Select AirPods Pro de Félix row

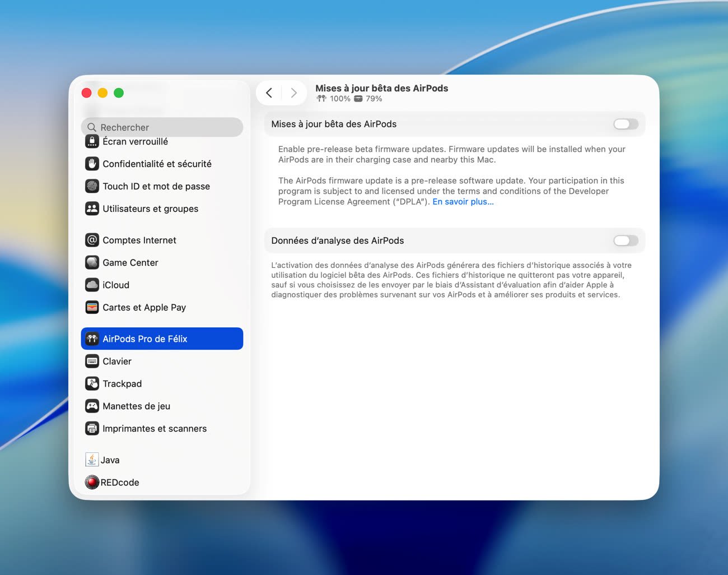click(x=162, y=338)
